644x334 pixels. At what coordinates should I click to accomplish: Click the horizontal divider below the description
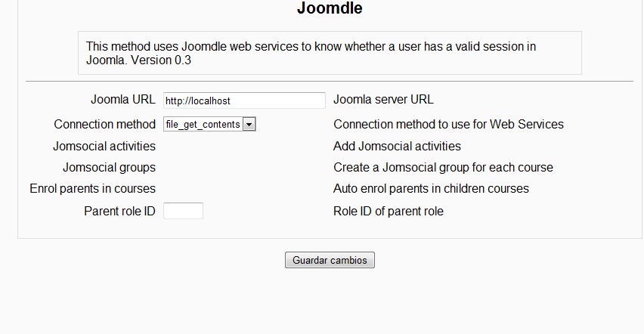(330, 81)
